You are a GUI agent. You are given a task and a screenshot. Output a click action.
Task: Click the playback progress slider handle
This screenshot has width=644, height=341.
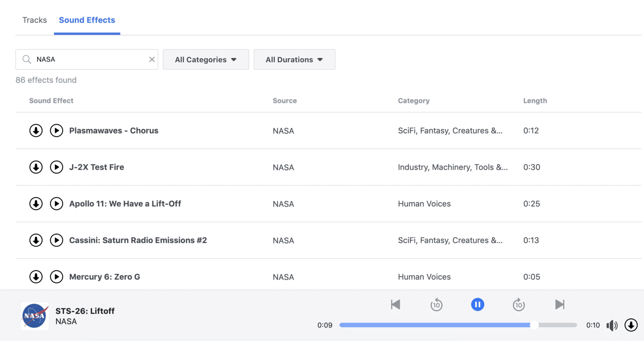click(x=534, y=325)
